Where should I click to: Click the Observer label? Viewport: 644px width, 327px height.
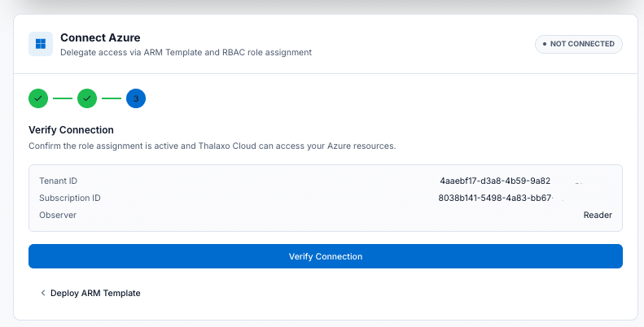58,215
